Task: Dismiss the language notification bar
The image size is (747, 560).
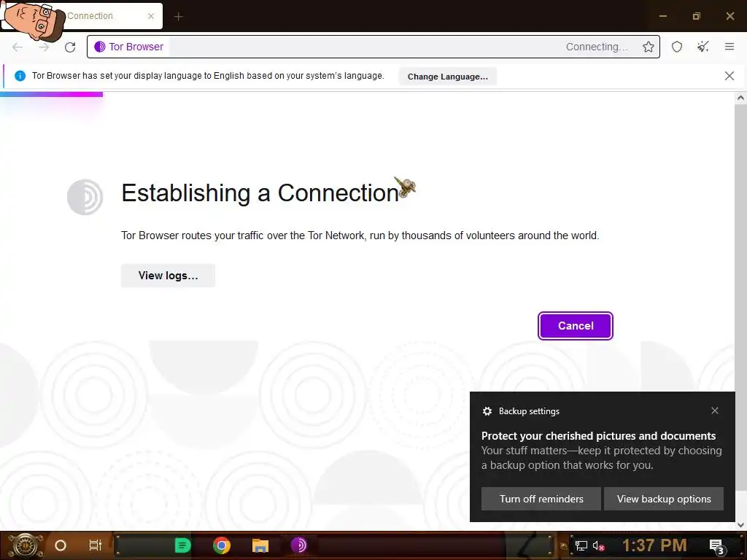Action: [729, 76]
